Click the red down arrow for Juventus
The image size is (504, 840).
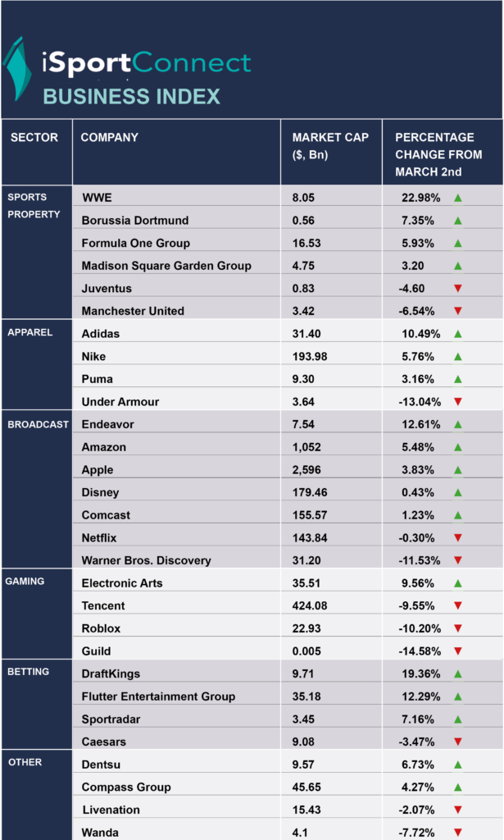coord(458,288)
